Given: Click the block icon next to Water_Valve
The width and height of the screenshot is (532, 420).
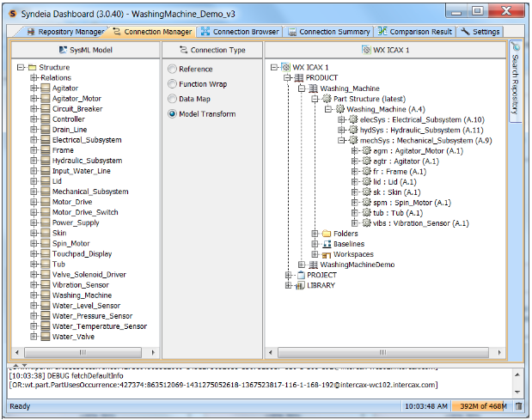Looking at the screenshot, I should click(x=46, y=337).
